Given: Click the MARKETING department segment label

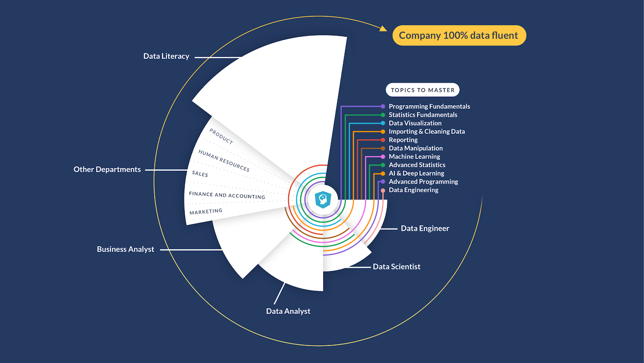Looking at the screenshot, I should pyautogui.click(x=206, y=212).
